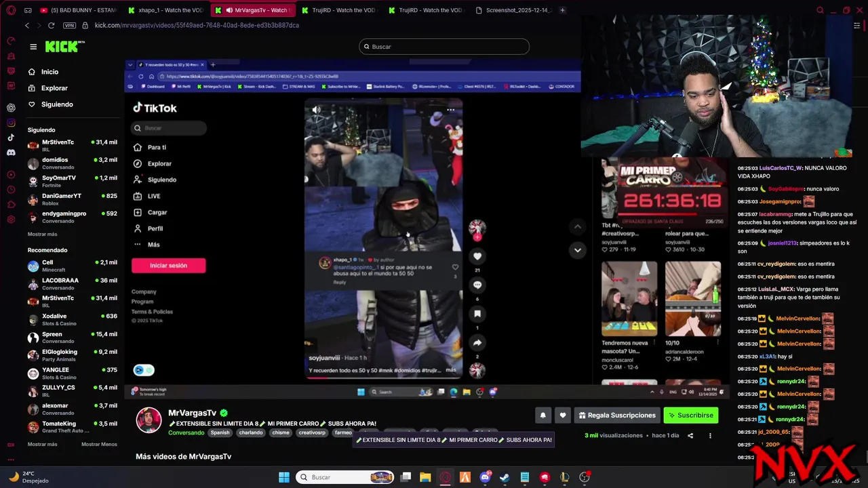Screen dimensions: 868x488
Task: Click TikTok Iniciar sesión button
Action: tap(168, 266)
